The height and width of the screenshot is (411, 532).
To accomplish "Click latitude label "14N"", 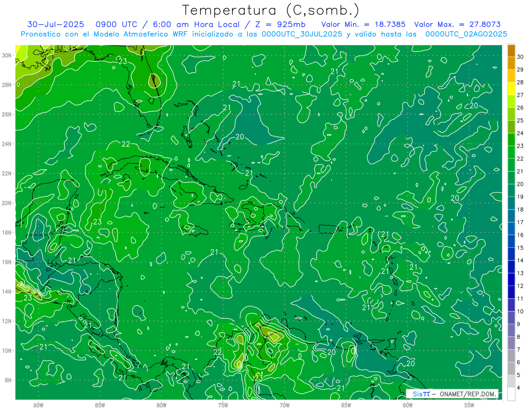I will pos(8,292).
